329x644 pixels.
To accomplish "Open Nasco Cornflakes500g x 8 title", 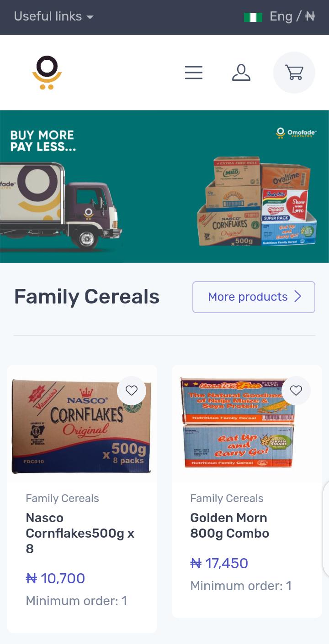I will [80, 533].
